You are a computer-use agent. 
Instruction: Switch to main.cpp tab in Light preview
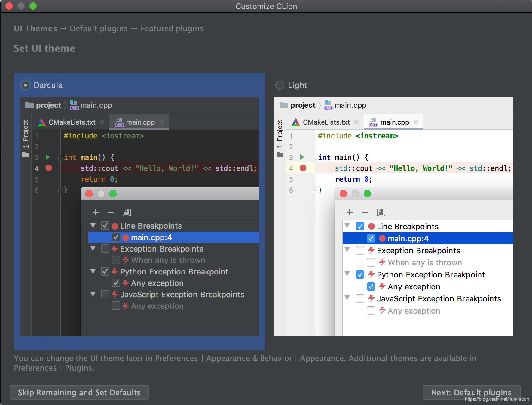pyautogui.click(x=394, y=122)
